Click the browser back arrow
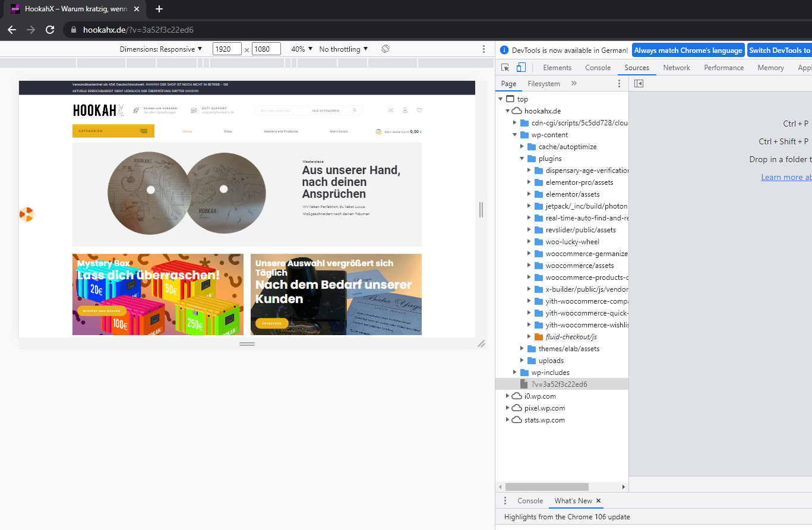 coord(12,30)
